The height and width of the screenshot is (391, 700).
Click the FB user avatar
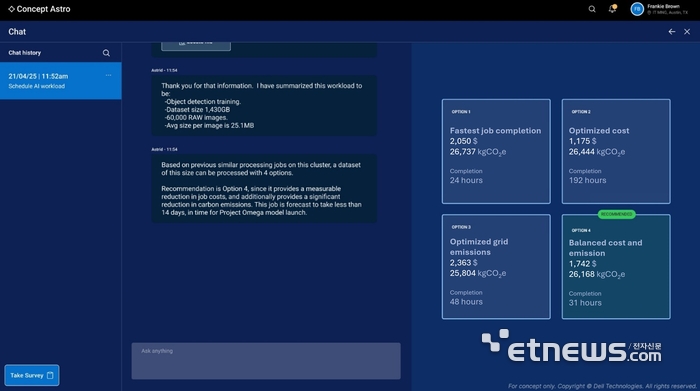coord(637,9)
